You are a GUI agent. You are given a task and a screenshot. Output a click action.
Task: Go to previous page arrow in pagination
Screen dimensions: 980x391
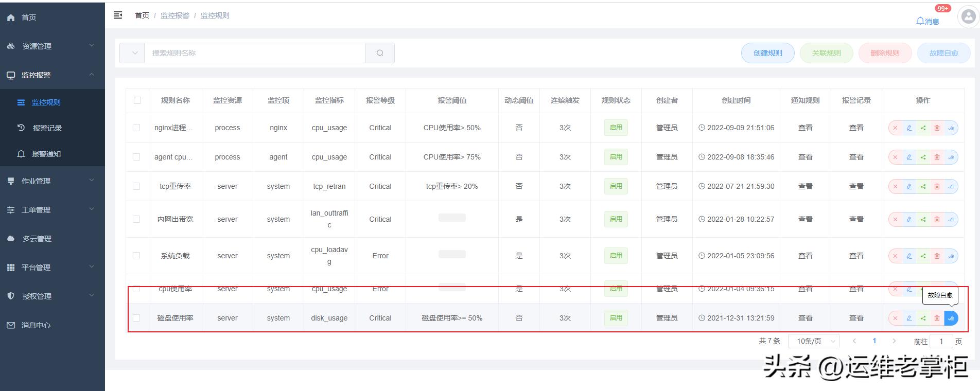[854, 341]
